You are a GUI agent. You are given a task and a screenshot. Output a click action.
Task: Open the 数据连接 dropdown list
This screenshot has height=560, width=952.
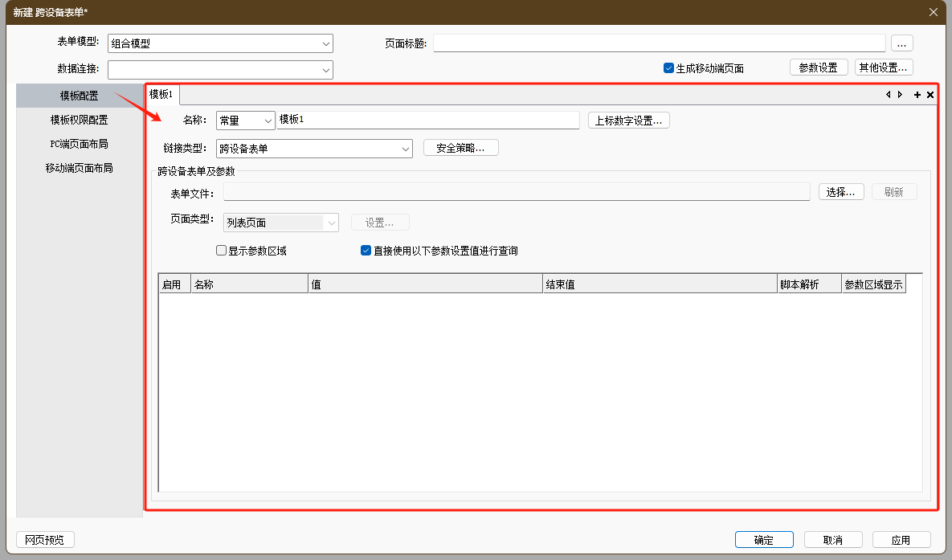325,70
